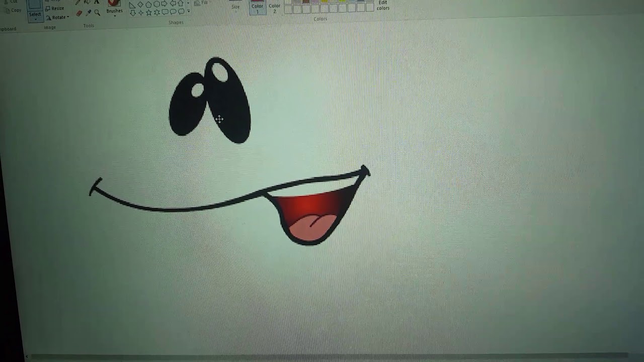Viewport: 644px width, 362px height.
Task: Set Color 1 as active
Action: [257, 9]
